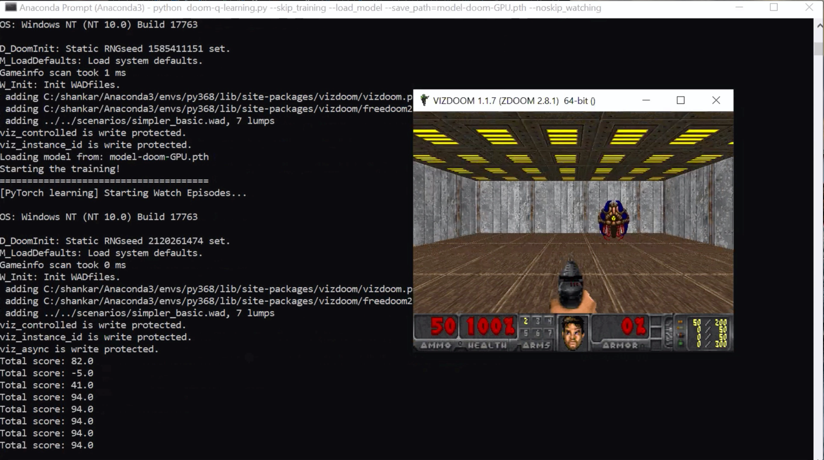Maximize the Anaconda Prompt window
The image size is (824, 460).
pos(774,7)
